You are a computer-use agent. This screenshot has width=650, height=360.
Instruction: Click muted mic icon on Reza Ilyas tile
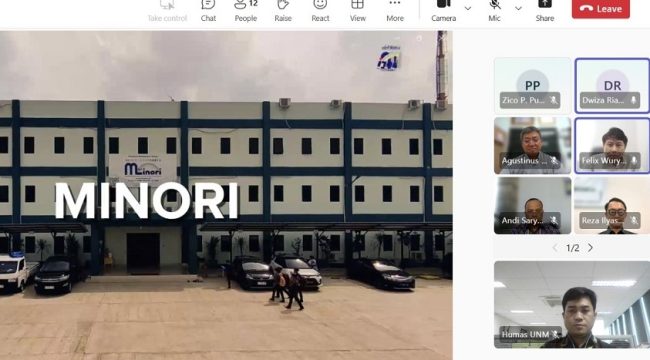pos(633,220)
